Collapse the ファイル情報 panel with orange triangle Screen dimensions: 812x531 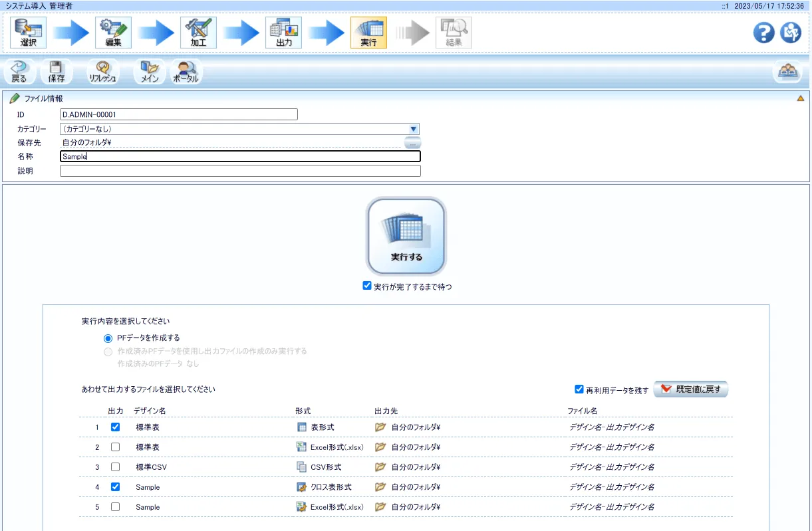800,98
